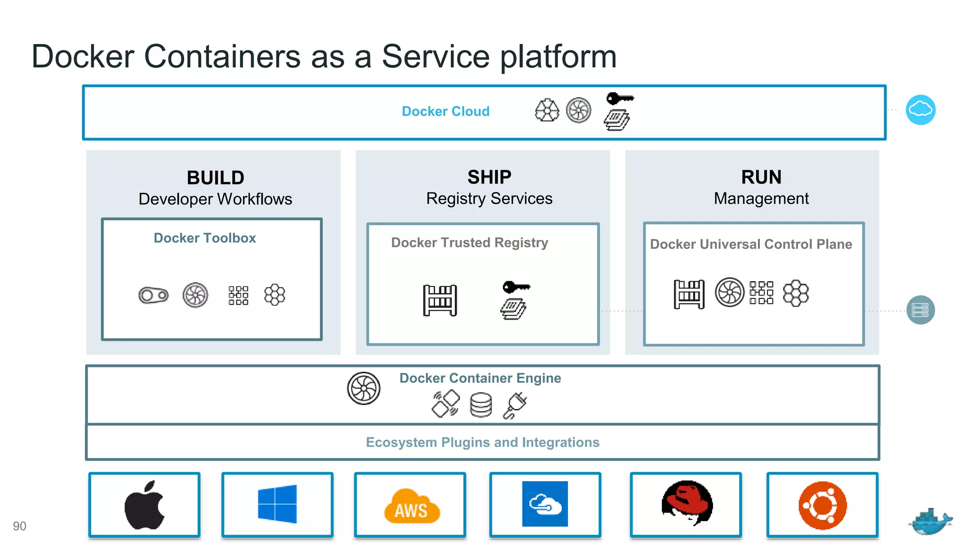
Task: Click the slide number 90
Action: coord(20,526)
